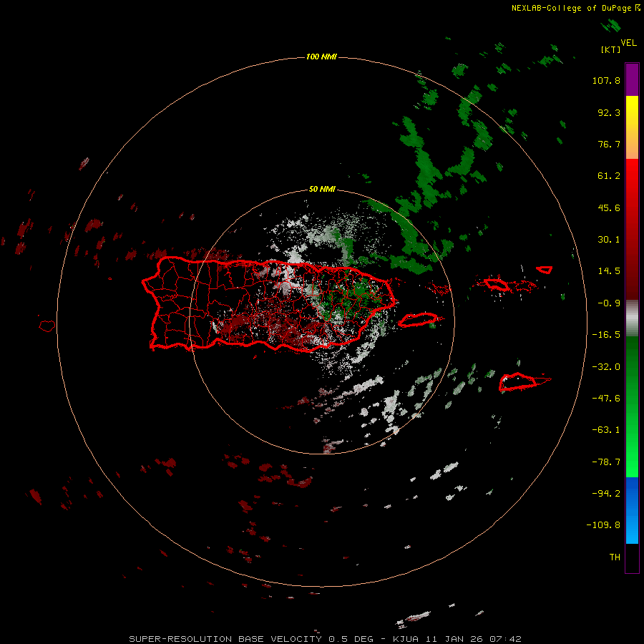644x644 pixels.
Task: Click the St. Croix island outline
Action: [518, 382]
